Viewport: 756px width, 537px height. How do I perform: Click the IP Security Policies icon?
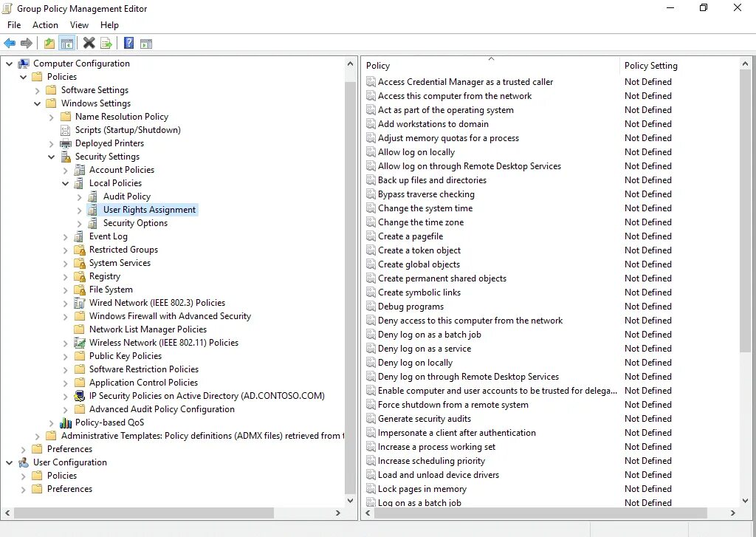(x=80, y=396)
